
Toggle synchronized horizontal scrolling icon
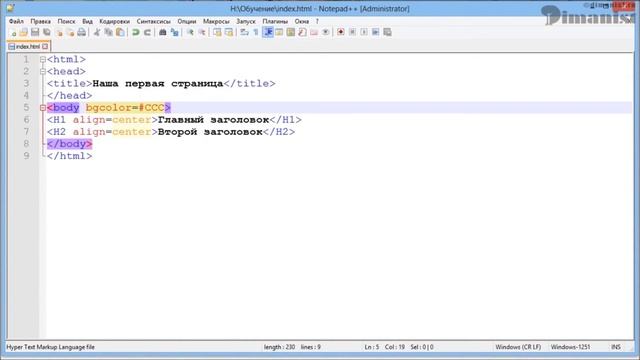229,32
